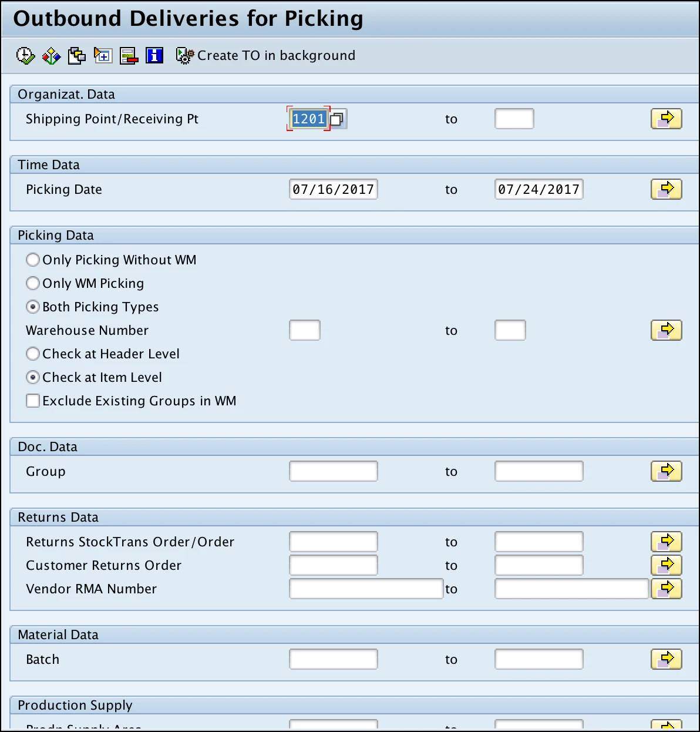The width and height of the screenshot is (700, 732).
Task: Click Vendor RMA Number from field
Action: (366, 589)
